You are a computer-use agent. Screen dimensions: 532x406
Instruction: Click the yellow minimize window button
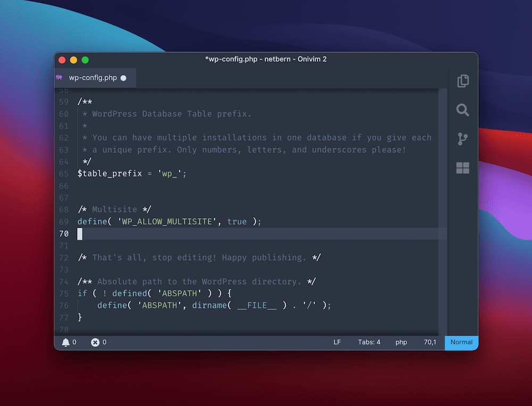coord(73,60)
